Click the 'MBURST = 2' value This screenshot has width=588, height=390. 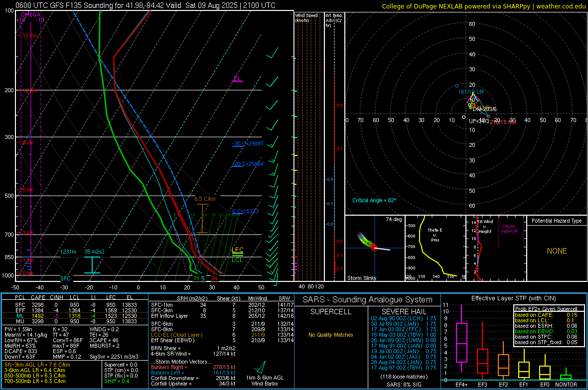click(x=104, y=346)
